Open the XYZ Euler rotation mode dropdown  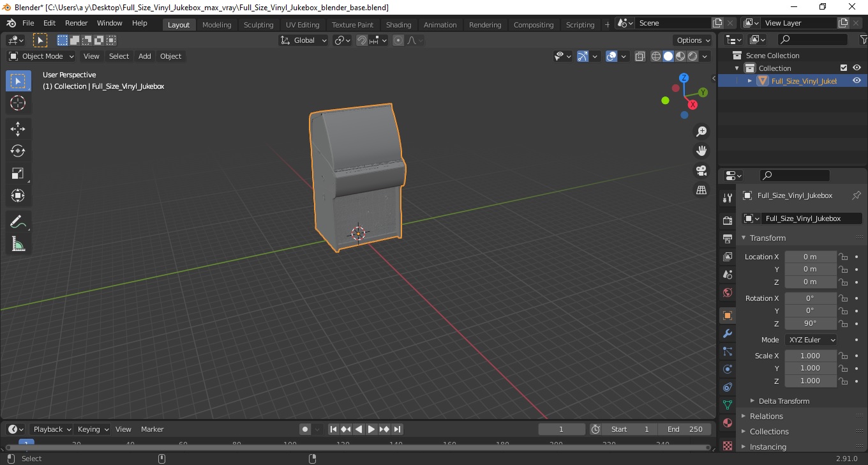(x=811, y=340)
